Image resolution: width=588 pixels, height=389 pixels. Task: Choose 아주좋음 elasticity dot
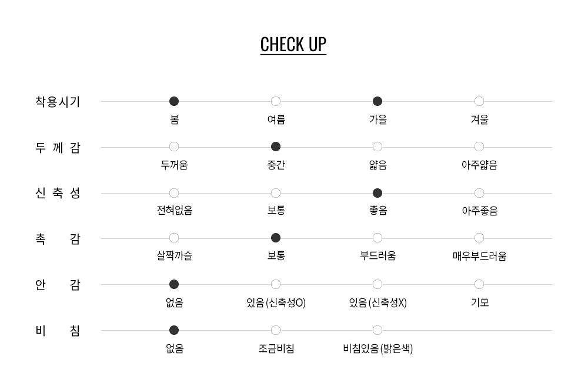(479, 193)
